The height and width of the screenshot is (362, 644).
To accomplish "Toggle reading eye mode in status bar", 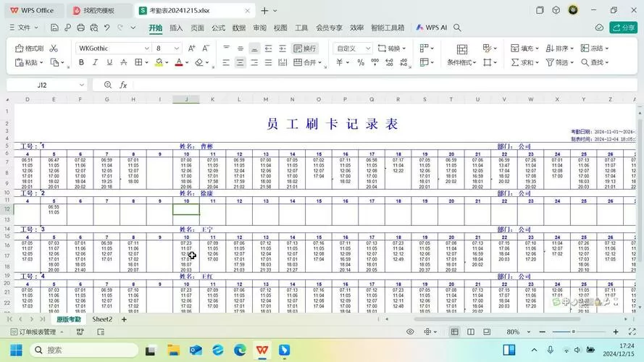I will (410, 332).
